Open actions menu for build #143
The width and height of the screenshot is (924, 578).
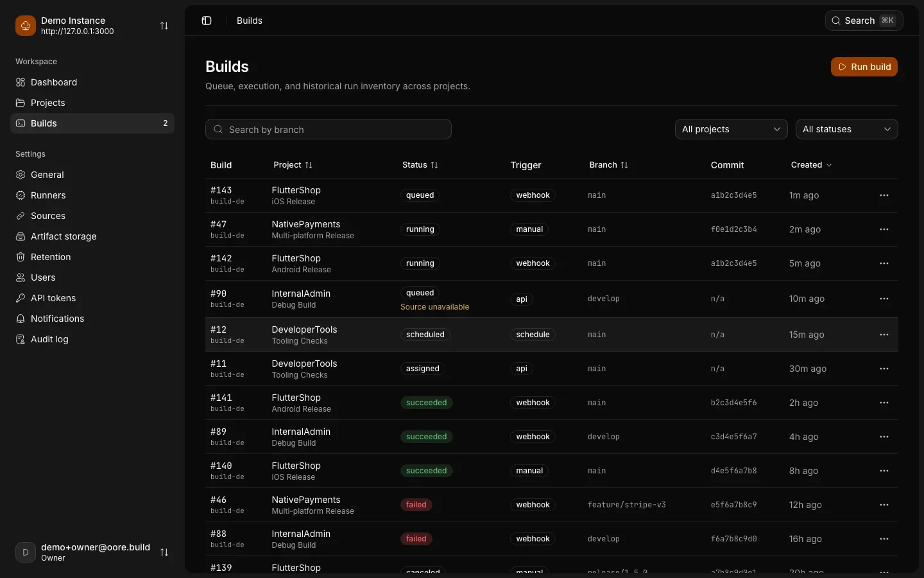(x=884, y=195)
